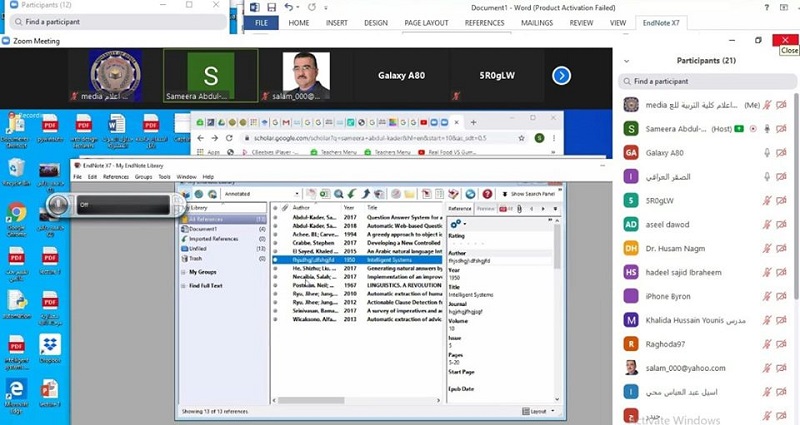800x425 pixels.
Task: Click Find a participant search field in Participants (21)
Action: (x=708, y=81)
